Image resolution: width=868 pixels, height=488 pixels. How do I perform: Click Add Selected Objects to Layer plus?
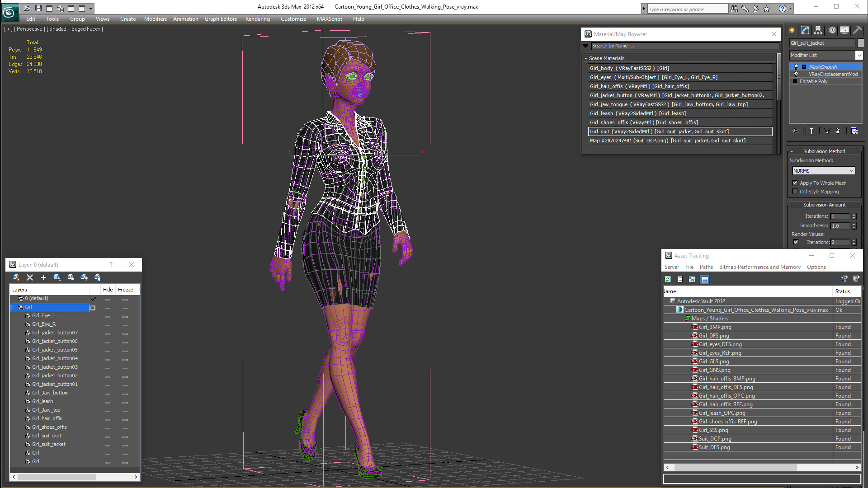[x=43, y=277]
